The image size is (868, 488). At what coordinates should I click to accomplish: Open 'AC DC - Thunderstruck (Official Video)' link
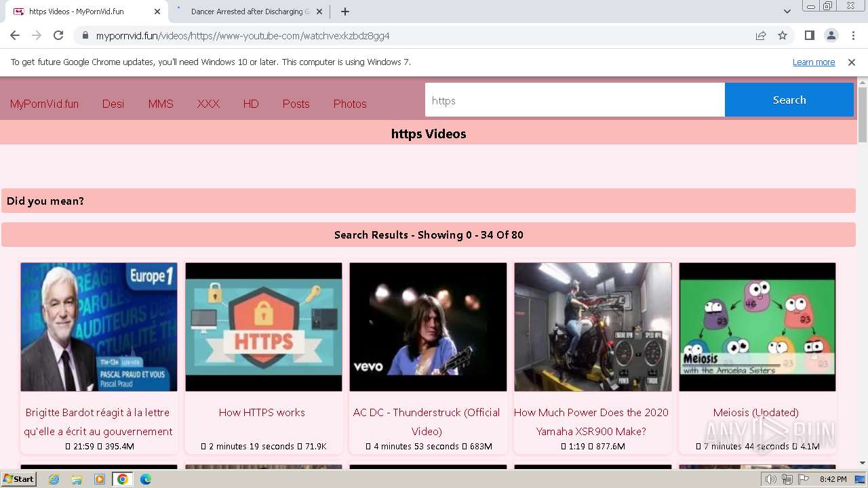[427, 422]
